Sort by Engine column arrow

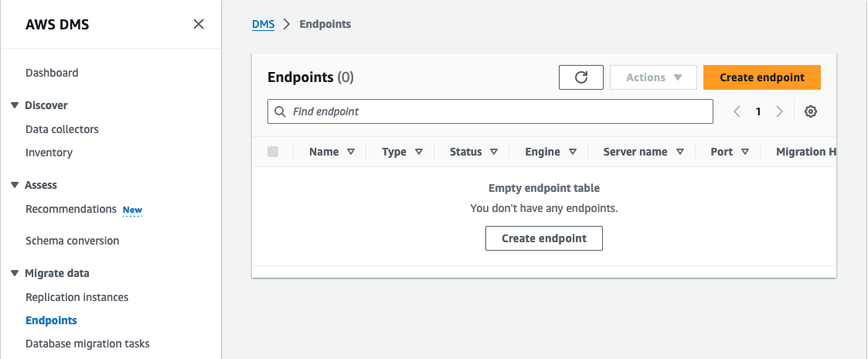(573, 152)
